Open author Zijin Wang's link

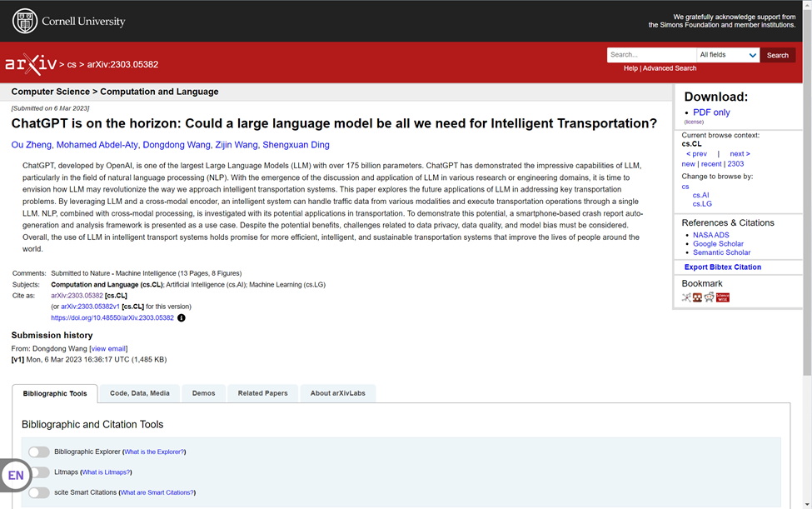(x=237, y=145)
